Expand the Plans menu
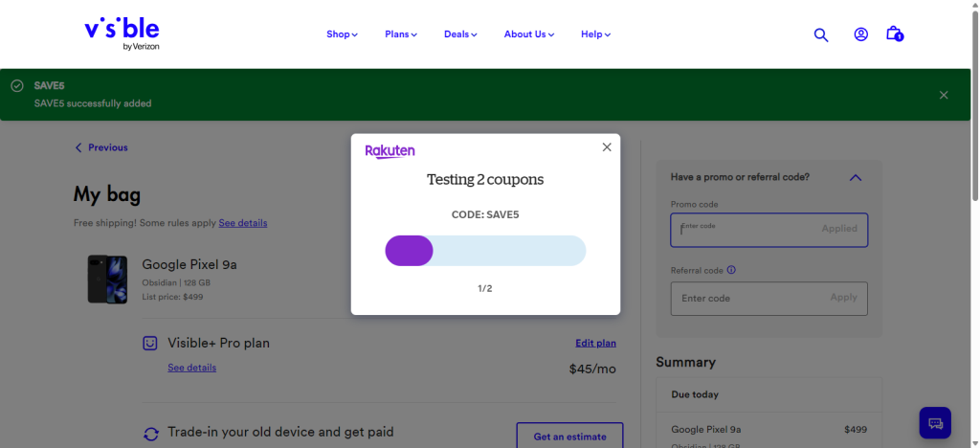This screenshot has width=980, height=448. (401, 34)
